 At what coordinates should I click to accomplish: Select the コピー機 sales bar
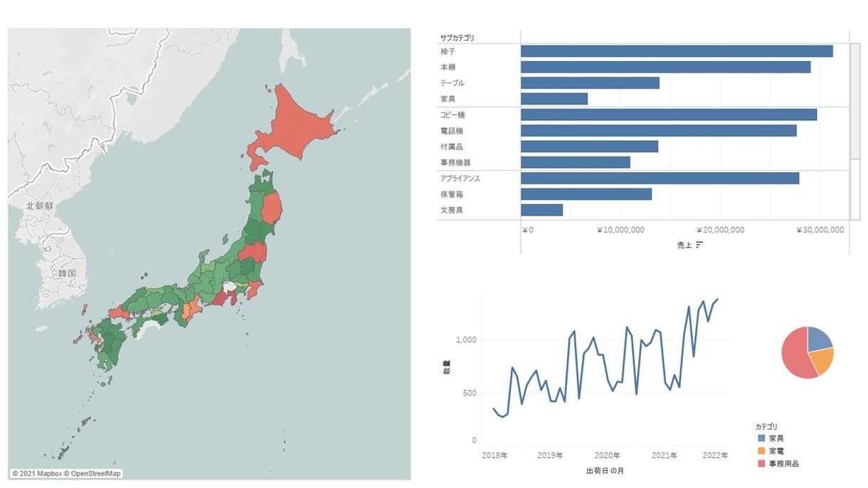pyautogui.click(x=669, y=115)
